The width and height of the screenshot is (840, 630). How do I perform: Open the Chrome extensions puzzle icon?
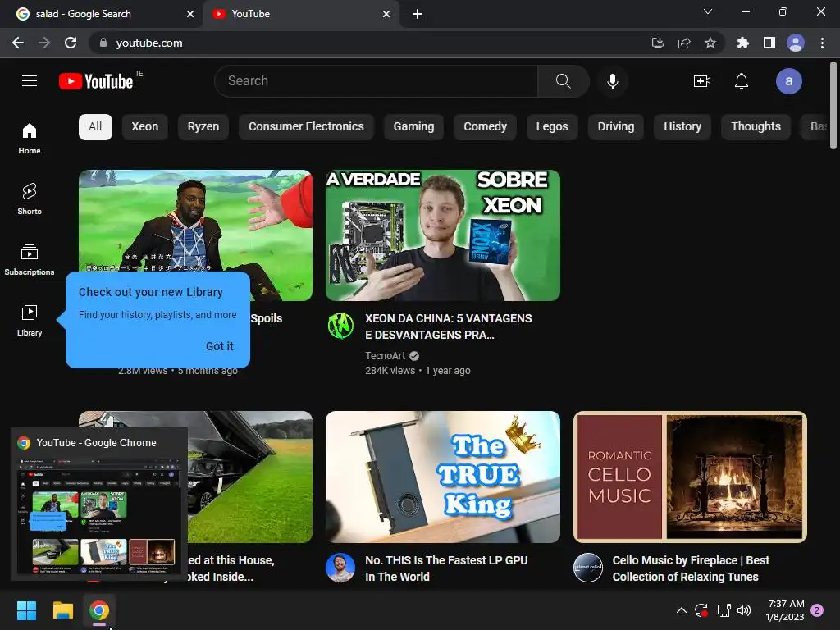coord(743,43)
